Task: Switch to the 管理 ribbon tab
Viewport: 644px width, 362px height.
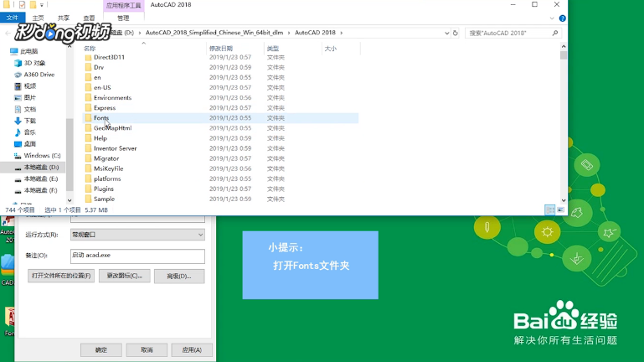Action: point(123,18)
